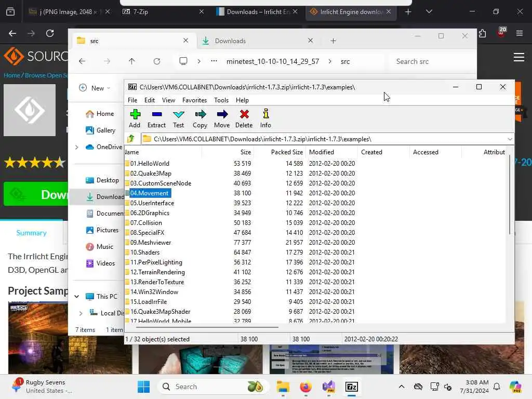Open Info from the 7-Zip toolbar
The image size is (532, 399).
click(265, 118)
